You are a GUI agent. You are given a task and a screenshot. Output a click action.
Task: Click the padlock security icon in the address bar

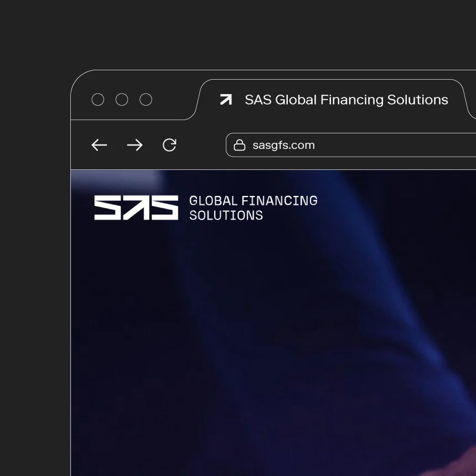(239, 144)
